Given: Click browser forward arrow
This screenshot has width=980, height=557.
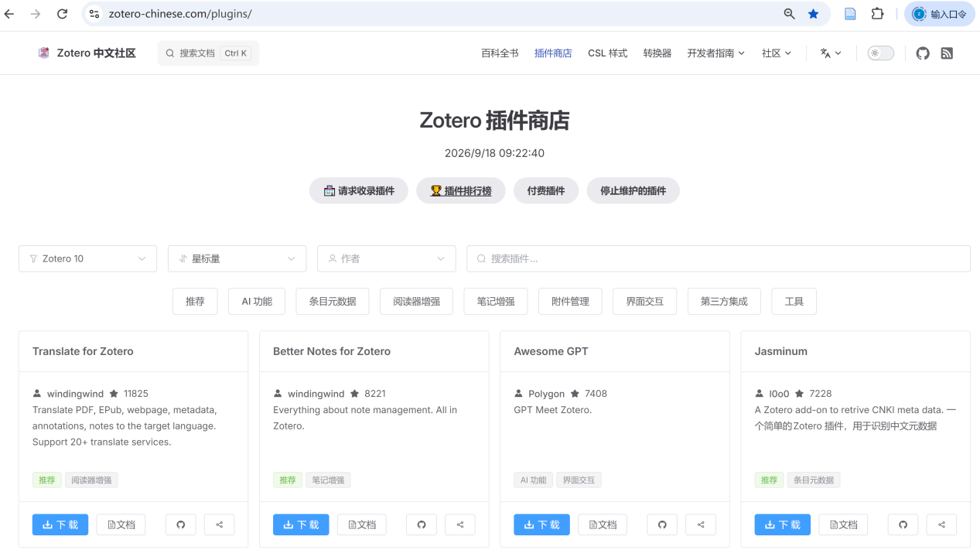Looking at the screenshot, I should point(36,14).
